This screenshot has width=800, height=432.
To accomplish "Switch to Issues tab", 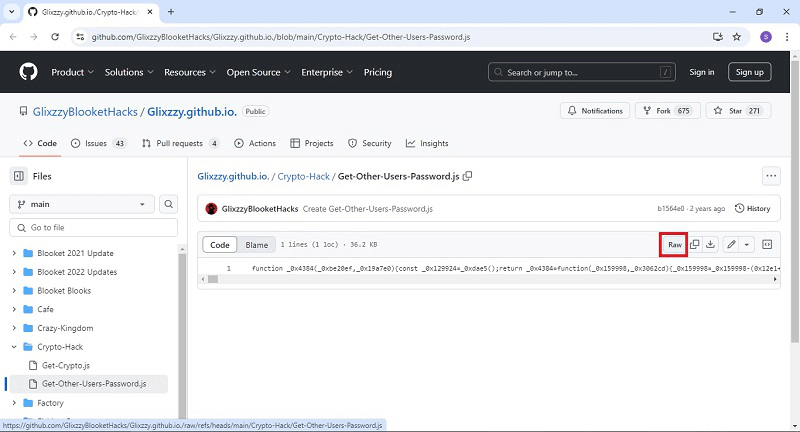I will (98, 143).
